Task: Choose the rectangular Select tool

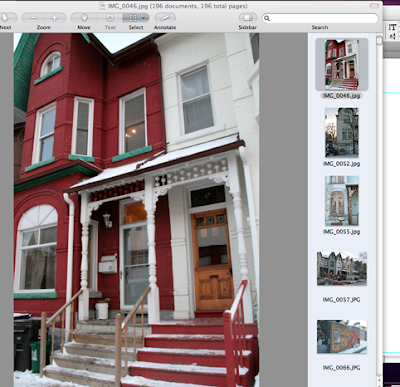Action: coord(133,18)
